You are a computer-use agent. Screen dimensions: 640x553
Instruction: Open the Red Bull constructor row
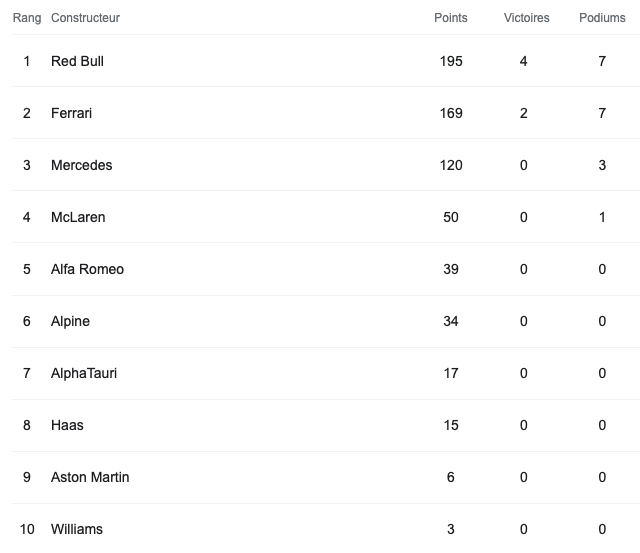click(77, 61)
